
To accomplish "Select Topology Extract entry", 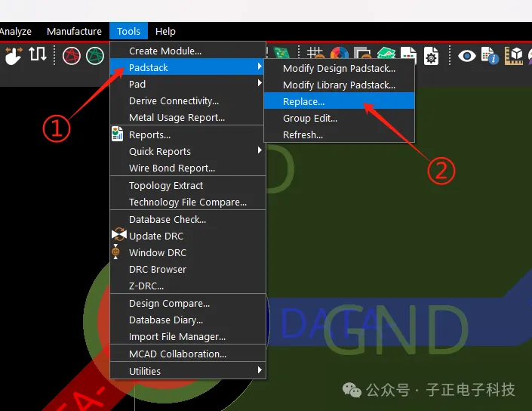I will click(x=188, y=185).
